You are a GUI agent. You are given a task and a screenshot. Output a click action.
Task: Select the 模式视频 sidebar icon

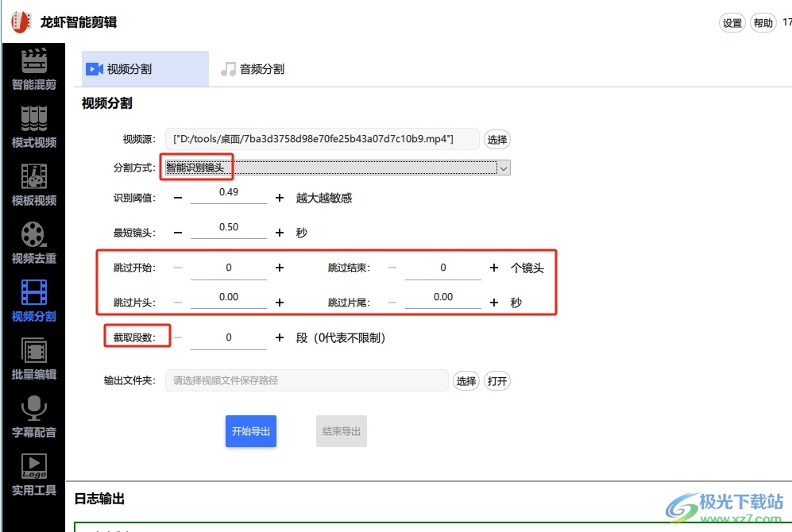click(33, 120)
